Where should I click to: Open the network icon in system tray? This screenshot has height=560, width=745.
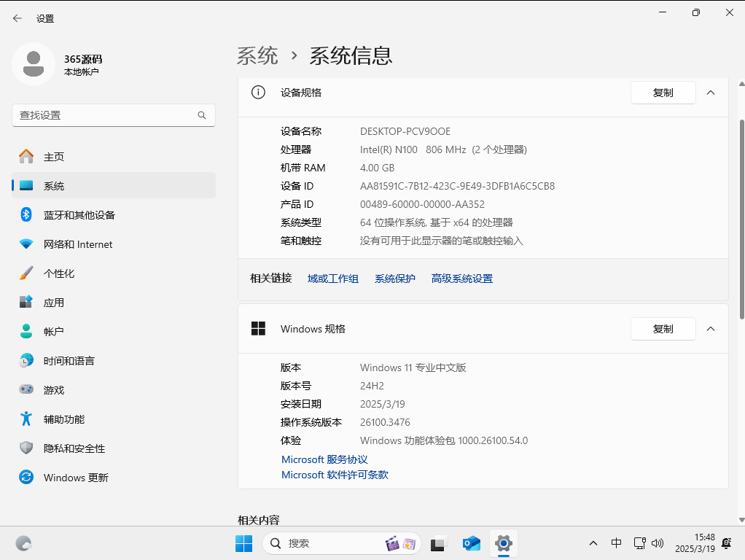coord(639,543)
